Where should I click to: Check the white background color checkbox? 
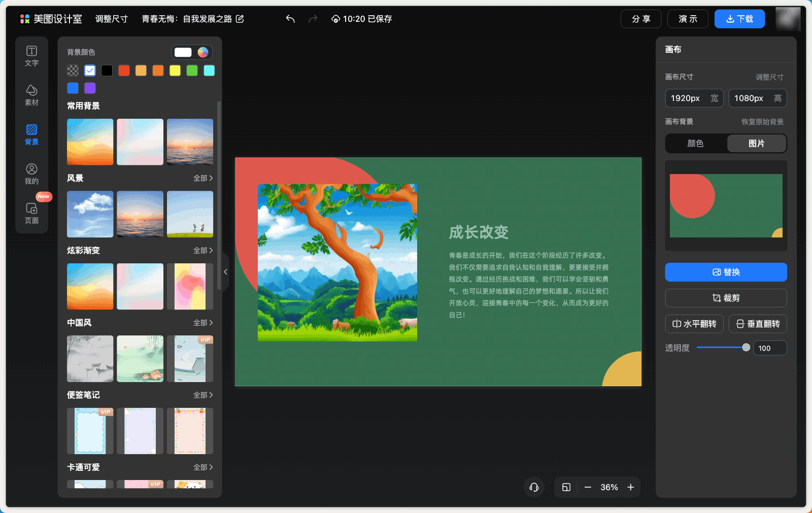[x=90, y=71]
